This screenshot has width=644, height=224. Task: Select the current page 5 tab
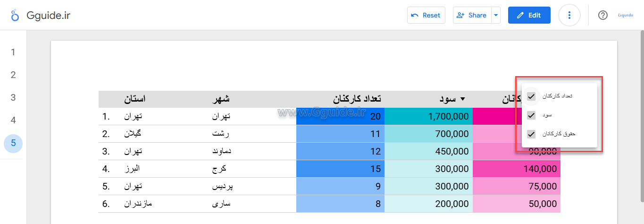point(13,143)
